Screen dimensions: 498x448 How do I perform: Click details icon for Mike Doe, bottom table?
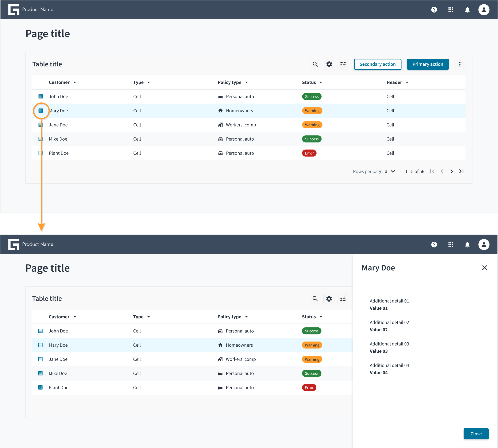tap(40, 373)
